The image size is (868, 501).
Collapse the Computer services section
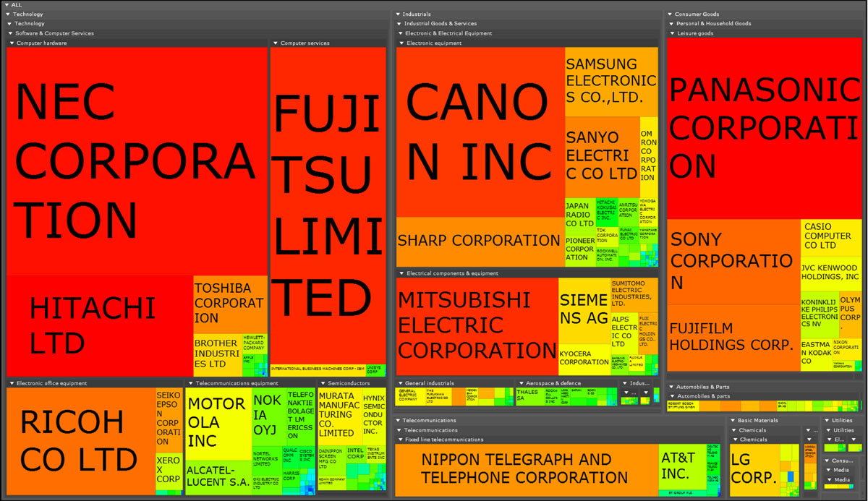click(x=276, y=43)
